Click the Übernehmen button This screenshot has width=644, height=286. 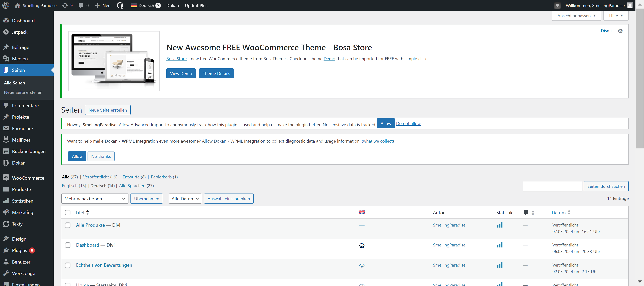click(x=147, y=199)
